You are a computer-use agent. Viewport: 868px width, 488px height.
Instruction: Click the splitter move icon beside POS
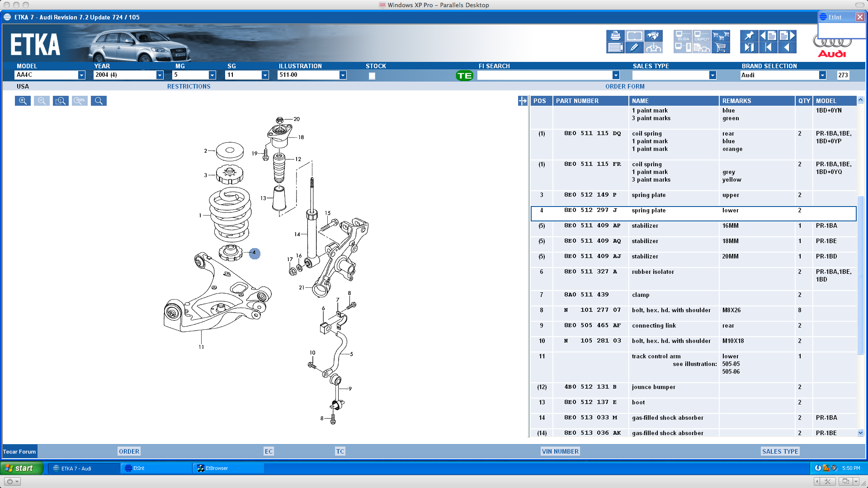pyautogui.click(x=523, y=101)
